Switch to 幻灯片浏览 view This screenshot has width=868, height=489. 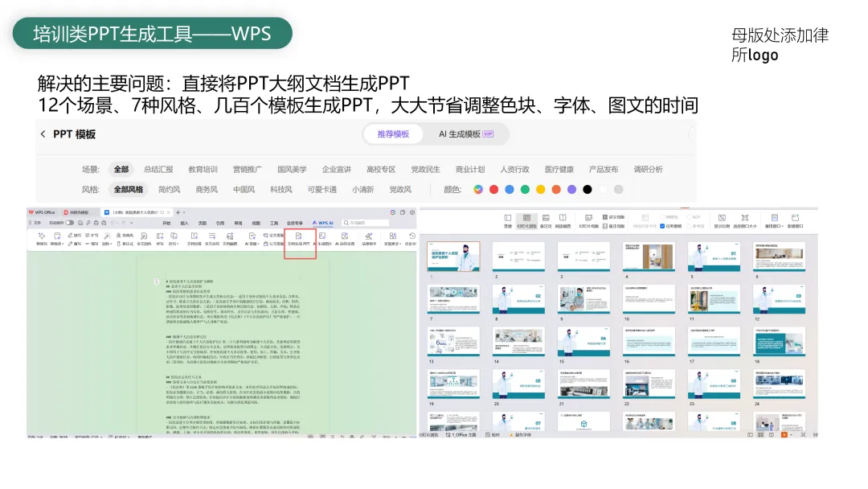pyautogui.click(x=526, y=221)
